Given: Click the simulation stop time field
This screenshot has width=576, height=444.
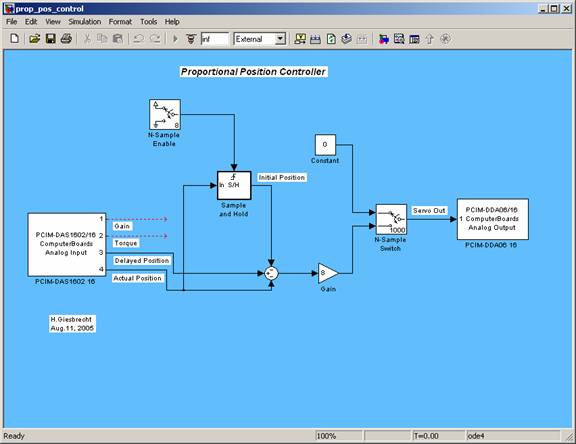Looking at the screenshot, I should 215,39.
